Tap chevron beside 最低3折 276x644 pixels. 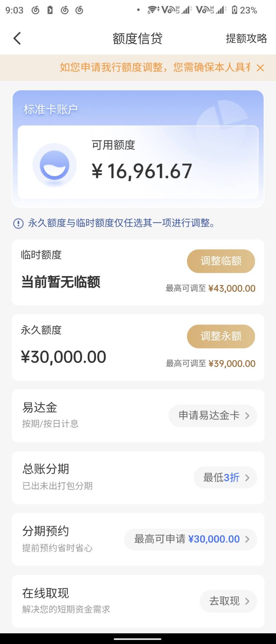pos(247,477)
